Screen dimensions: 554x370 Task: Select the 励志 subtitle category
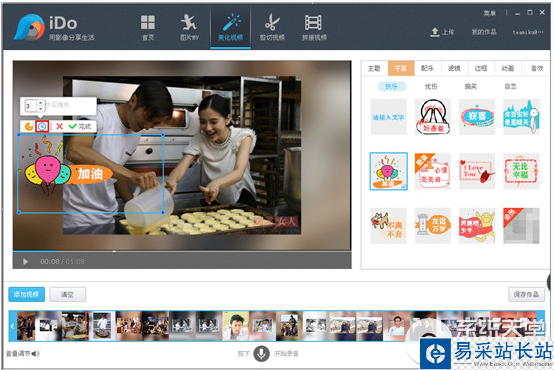(x=510, y=86)
